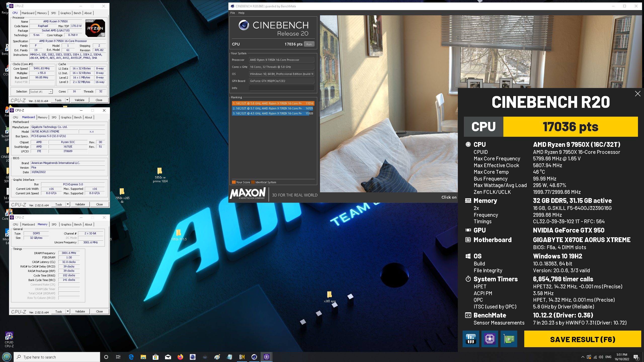The width and height of the screenshot is (644, 362).
Task: Open SPD tab in top CPU-Z window
Action: tap(54, 13)
